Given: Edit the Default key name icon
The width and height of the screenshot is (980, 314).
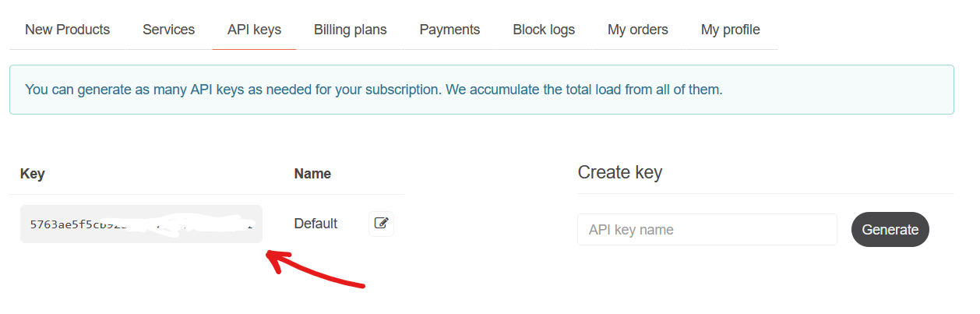Looking at the screenshot, I should [381, 224].
